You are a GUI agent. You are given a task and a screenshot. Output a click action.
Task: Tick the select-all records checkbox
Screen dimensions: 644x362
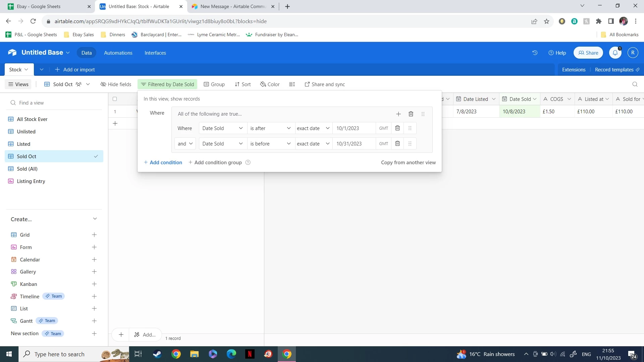[115, 99]
